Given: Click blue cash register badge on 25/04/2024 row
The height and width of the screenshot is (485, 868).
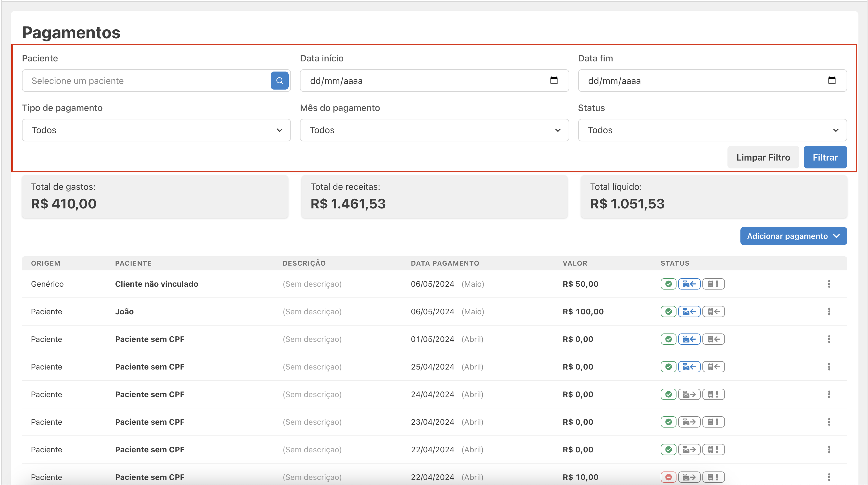Looking at the screenshot, I should (689, 367).
